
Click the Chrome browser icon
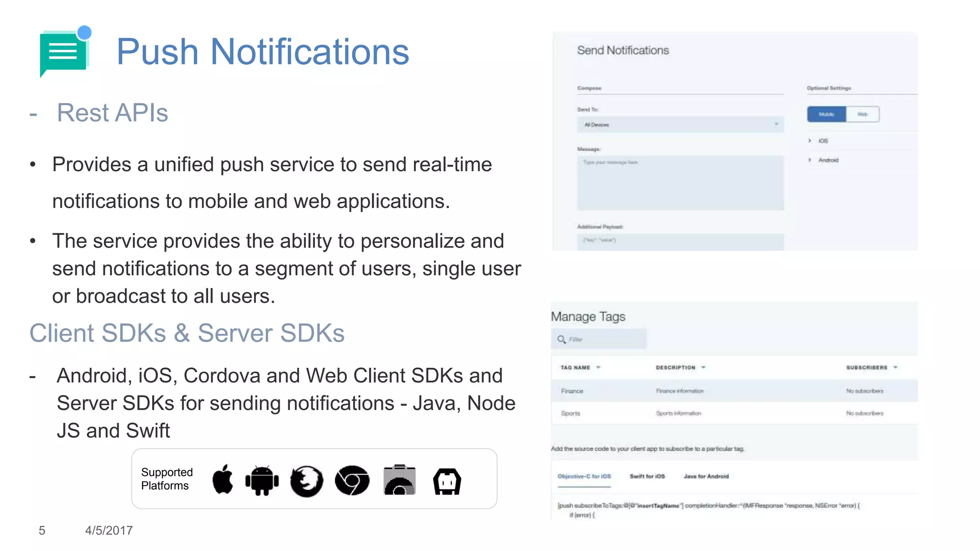[352, 480]
